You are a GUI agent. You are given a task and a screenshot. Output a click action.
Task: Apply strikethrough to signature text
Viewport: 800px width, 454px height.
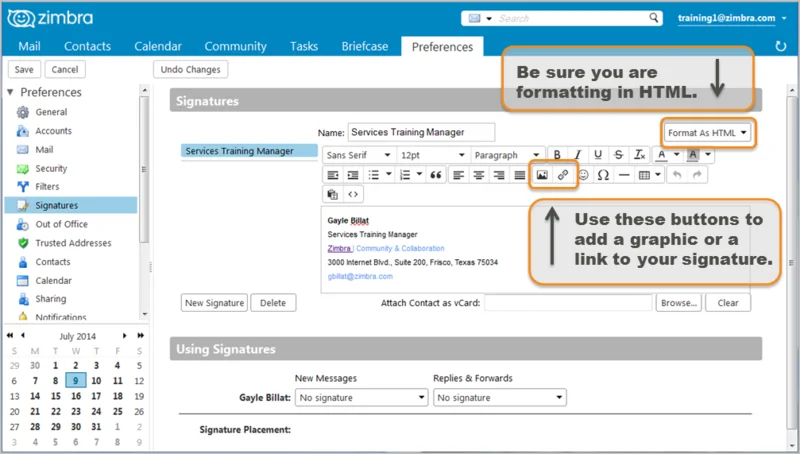click(x=618, y=155)
